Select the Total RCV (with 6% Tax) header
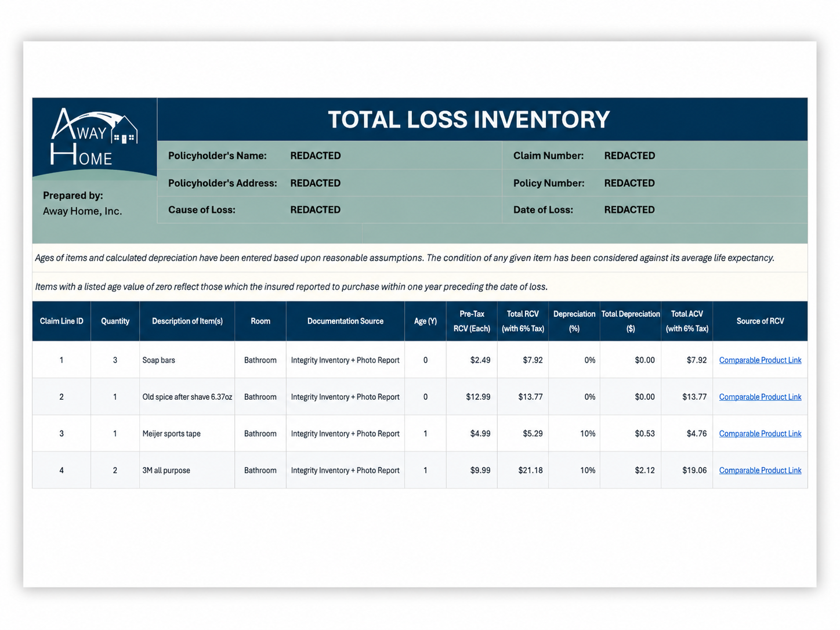The width and height of the screenshot is (840, 630). coord(523,321)
